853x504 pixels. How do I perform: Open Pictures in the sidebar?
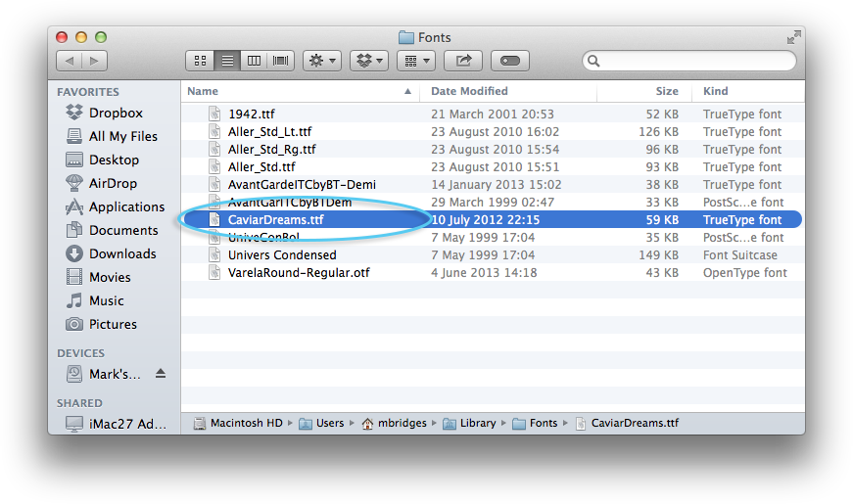pos(101,324)
